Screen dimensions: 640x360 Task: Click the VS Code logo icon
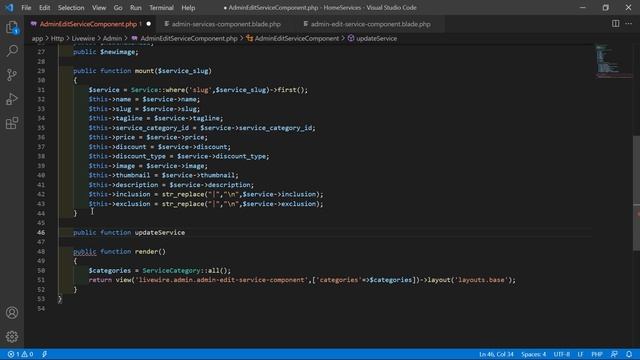coord(9,7)
